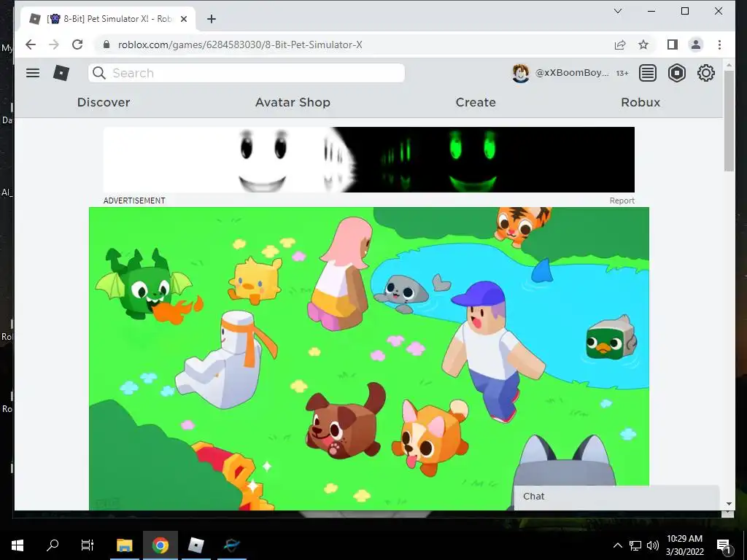This screenshot has height=560, width=747.
Task: Go forward with the browser arrow
Action: click(54, 44)
